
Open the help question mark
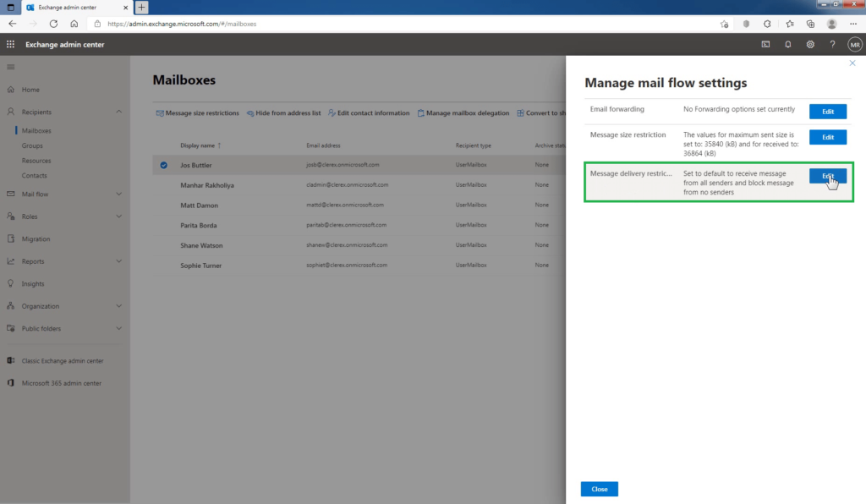[832, 44]
